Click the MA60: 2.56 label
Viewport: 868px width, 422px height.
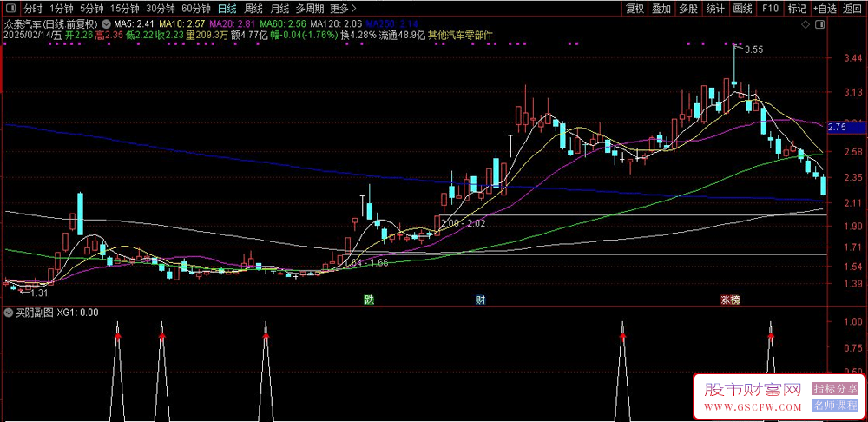point(283,24)
